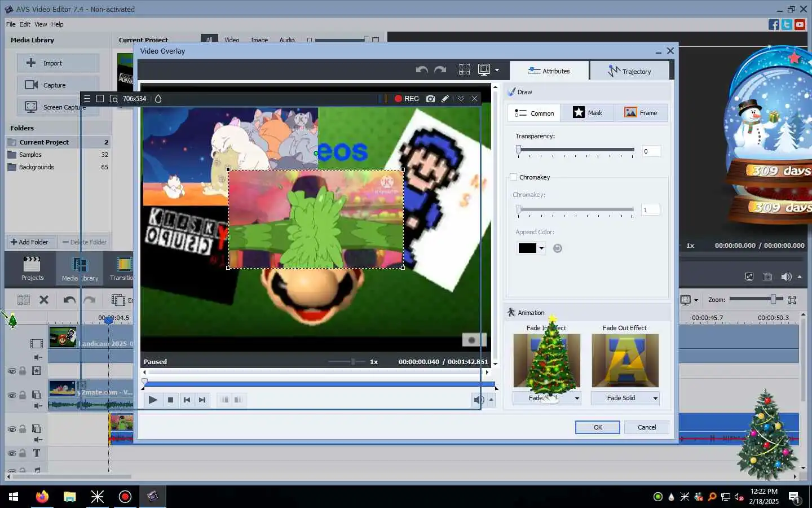Click the Bandicam rectangle area mode icon

pyautogui.click(x=100, y=98)
